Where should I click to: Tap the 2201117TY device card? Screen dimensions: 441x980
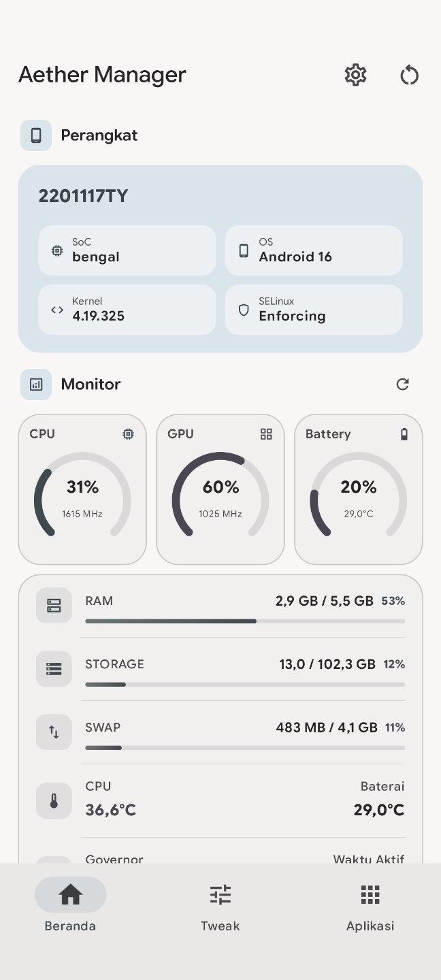[220, 195]
